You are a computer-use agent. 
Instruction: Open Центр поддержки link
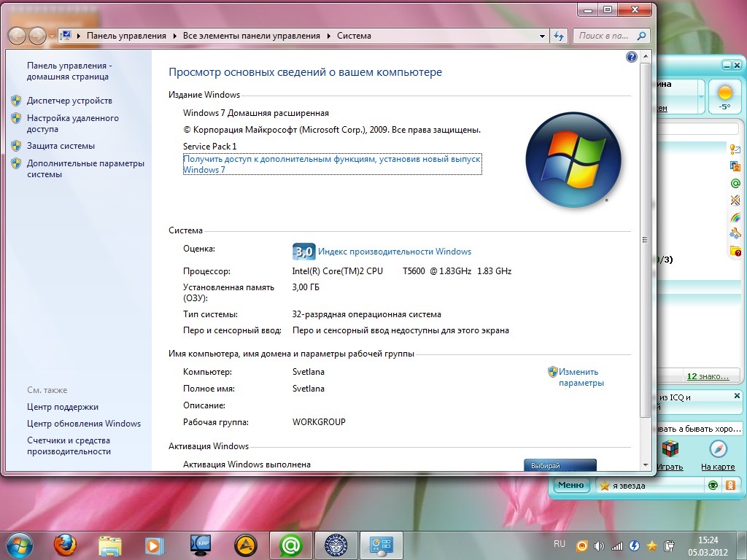coord(63,407)
